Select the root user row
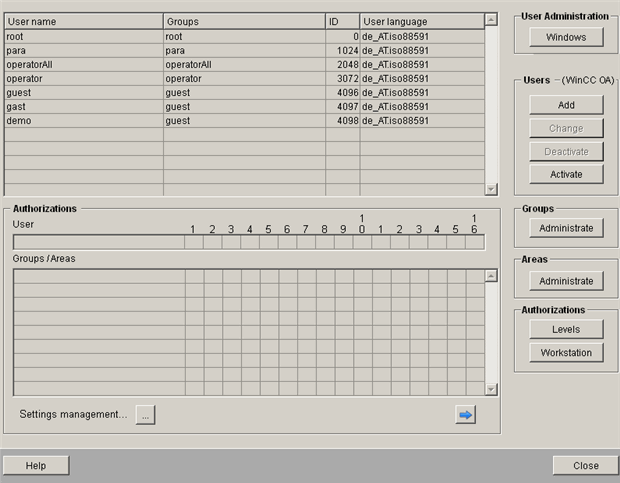620x483 pixels. tap(83, 36)
